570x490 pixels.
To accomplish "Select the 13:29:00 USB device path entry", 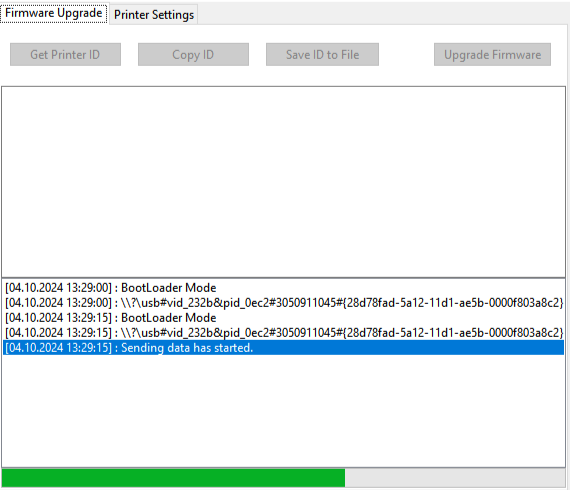I will tap(284, 303).
